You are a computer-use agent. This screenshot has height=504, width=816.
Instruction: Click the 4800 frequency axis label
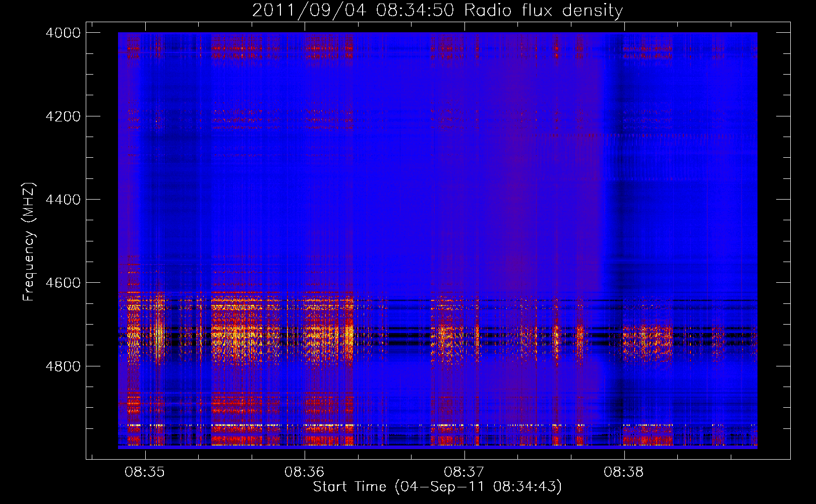click(63, 366)
